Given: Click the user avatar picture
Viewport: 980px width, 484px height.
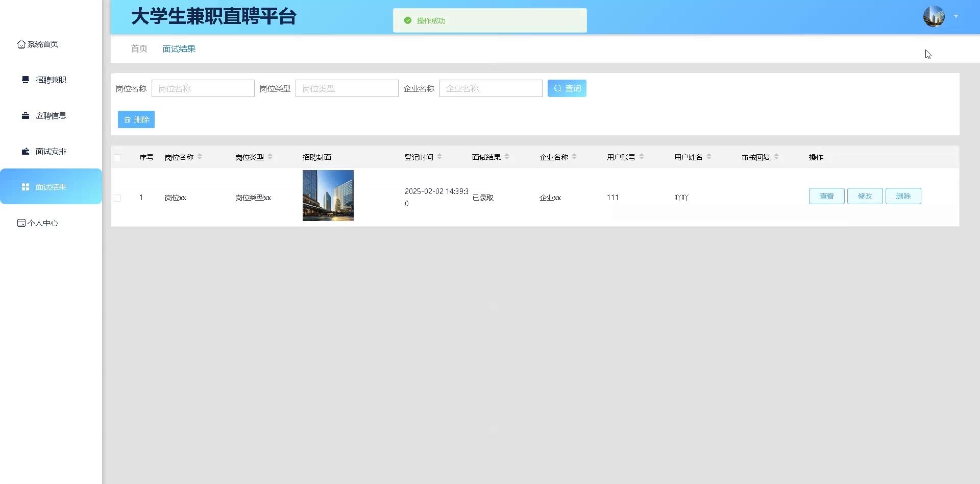Looking at the screenshot, I should coord(934,16).
